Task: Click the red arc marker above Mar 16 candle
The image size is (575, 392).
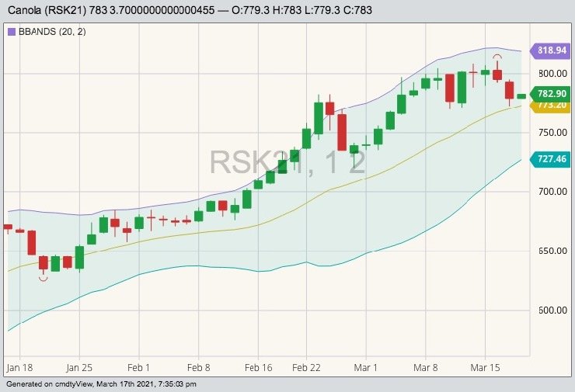Action: point(497,57)
